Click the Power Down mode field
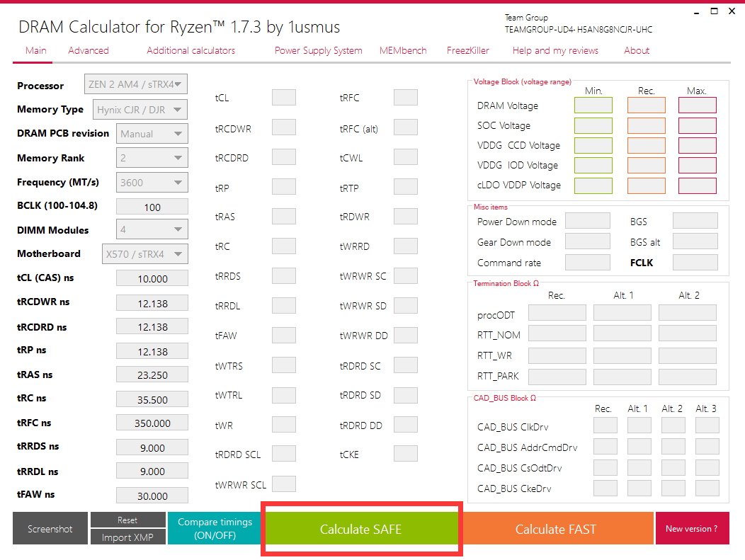The height and width of the screenshot is (560, 745). [x=588, y=221]
